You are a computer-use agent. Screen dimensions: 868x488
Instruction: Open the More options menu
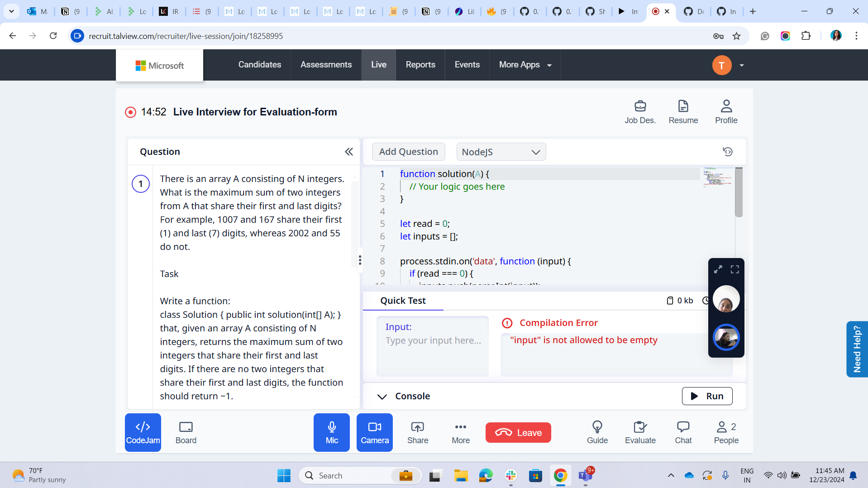(460, 432)
